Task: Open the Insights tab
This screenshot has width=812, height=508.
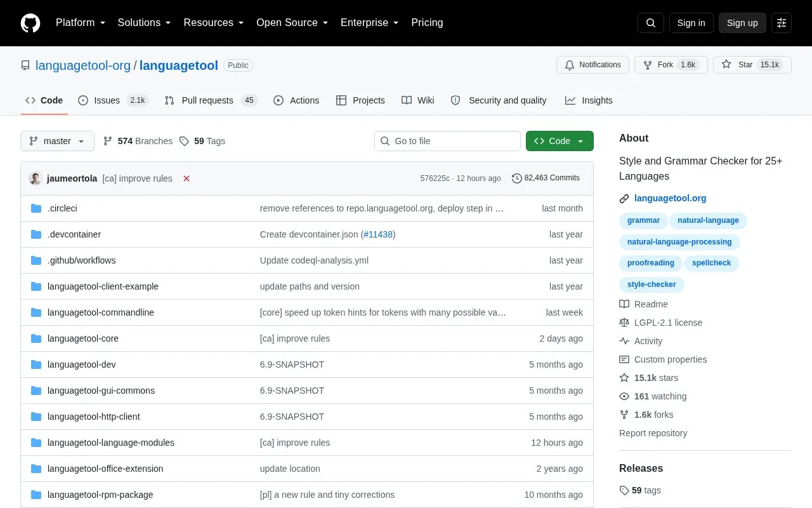Action: [x=589, y=100]
